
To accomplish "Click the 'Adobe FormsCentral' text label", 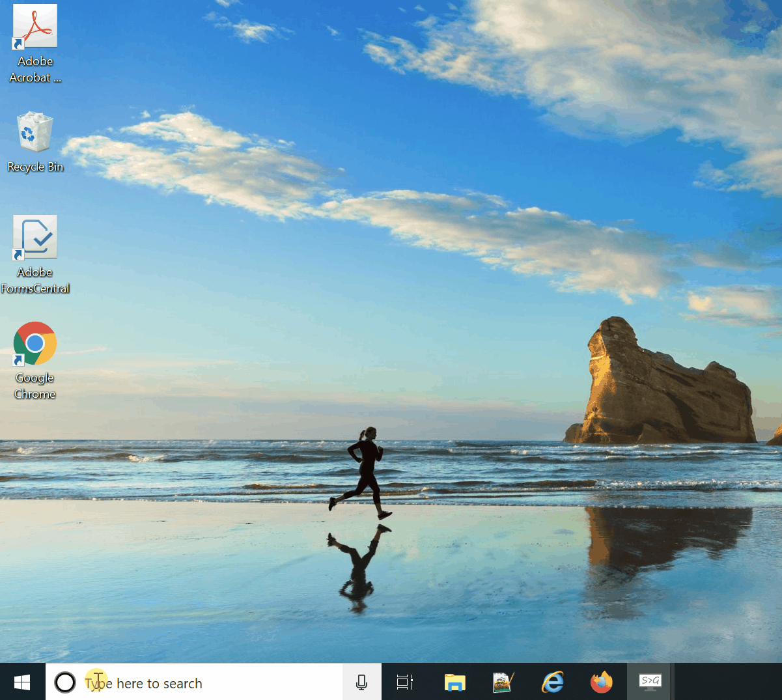I will pyautogui.click(x=35, y=280).
